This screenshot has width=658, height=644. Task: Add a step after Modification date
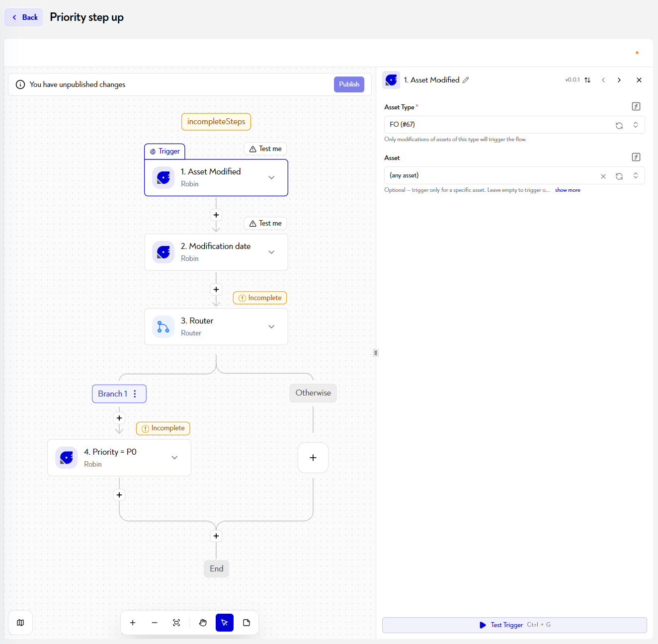[x=216, y=290]
